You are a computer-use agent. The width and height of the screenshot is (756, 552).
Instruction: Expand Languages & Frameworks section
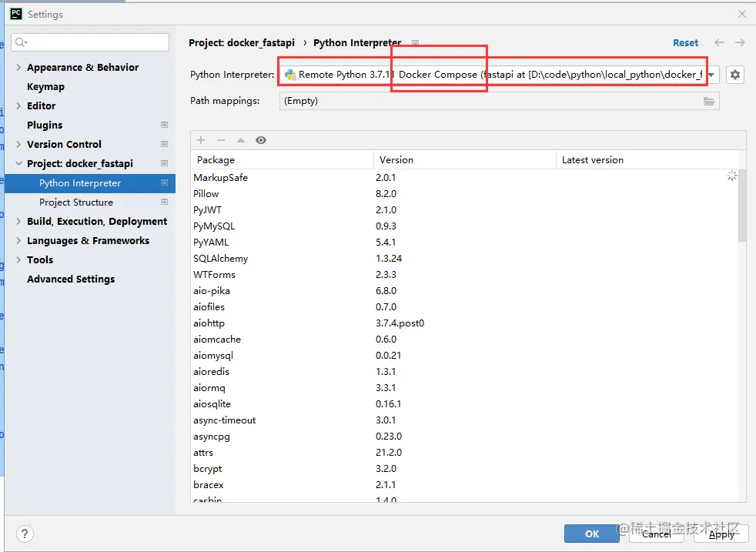tap(18, 240)
